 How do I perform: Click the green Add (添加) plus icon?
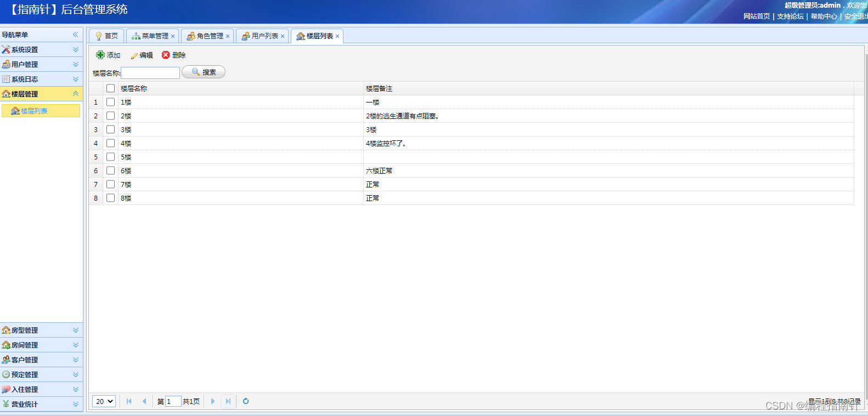pos(100,55)
